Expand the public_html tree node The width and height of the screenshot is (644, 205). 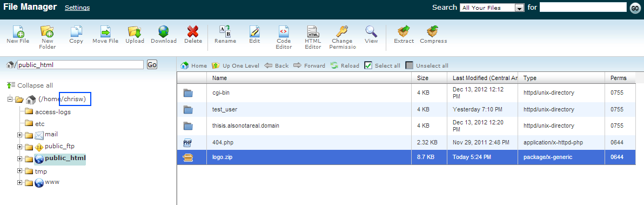19,158
